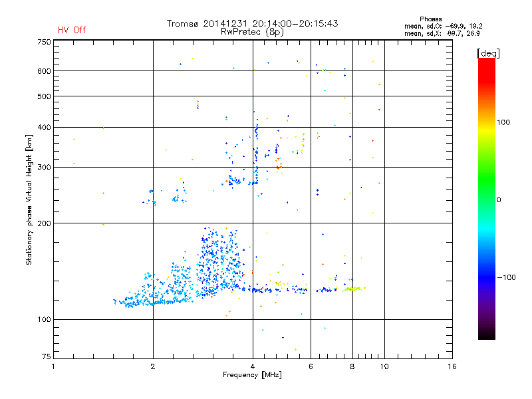Click the x-axis '10' tick label
Viewport: 532px width, 399px height.
pyautogui.click(x=384, y=366)
